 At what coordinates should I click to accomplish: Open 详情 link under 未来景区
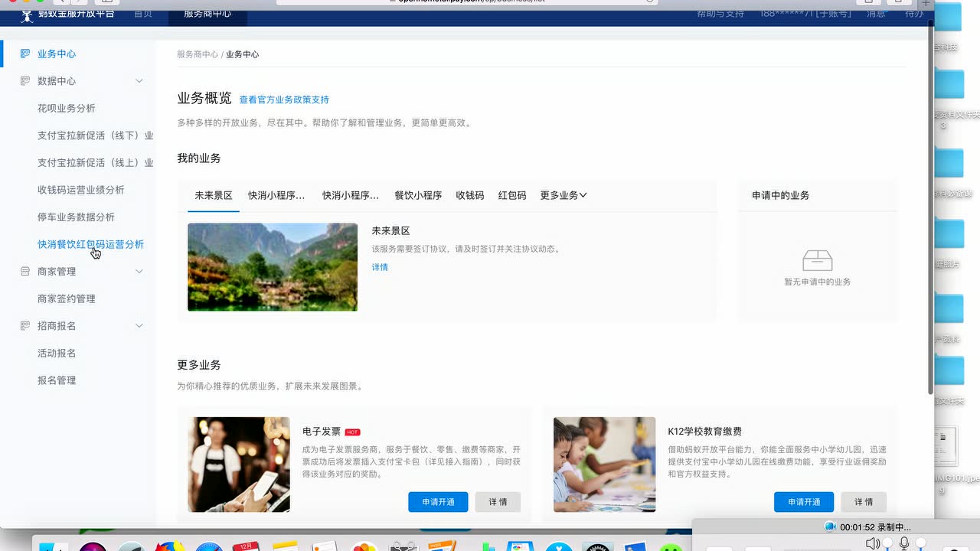pos(380,267)
